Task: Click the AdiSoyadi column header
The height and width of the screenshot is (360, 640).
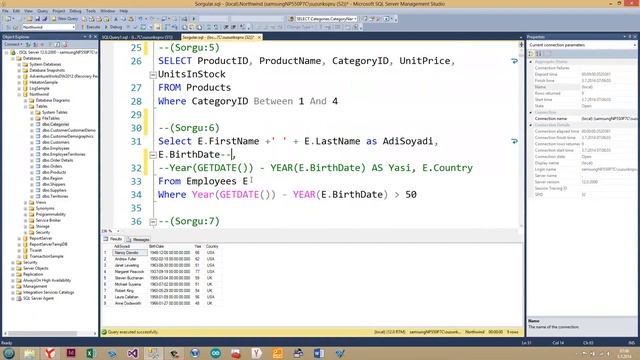Action: (130, 247)
